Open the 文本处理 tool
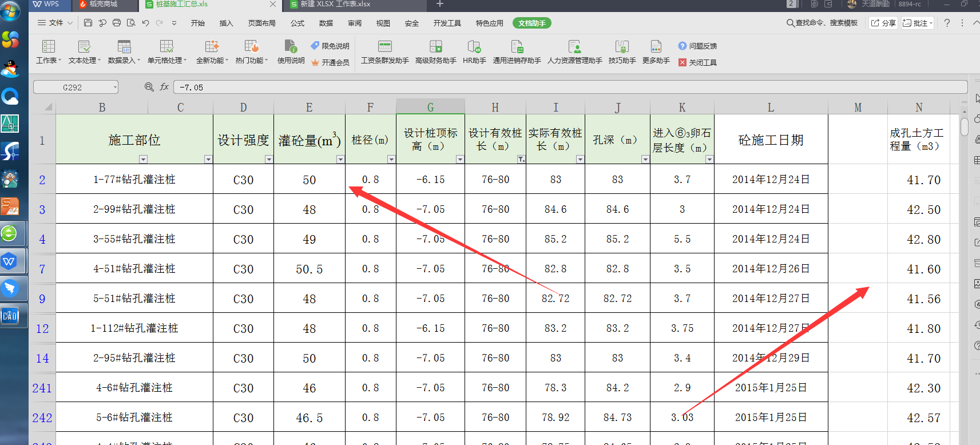Screen dimensions: 980x445 85,52
